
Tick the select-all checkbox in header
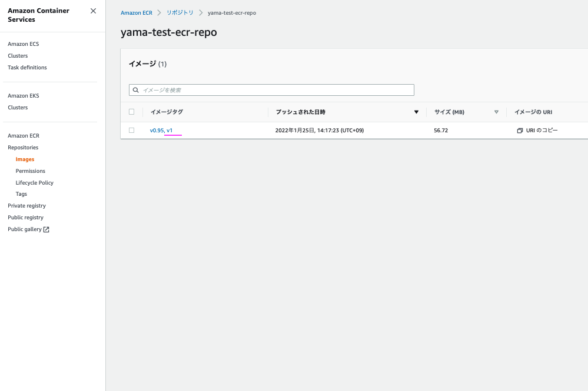click(x=132, y=112)
